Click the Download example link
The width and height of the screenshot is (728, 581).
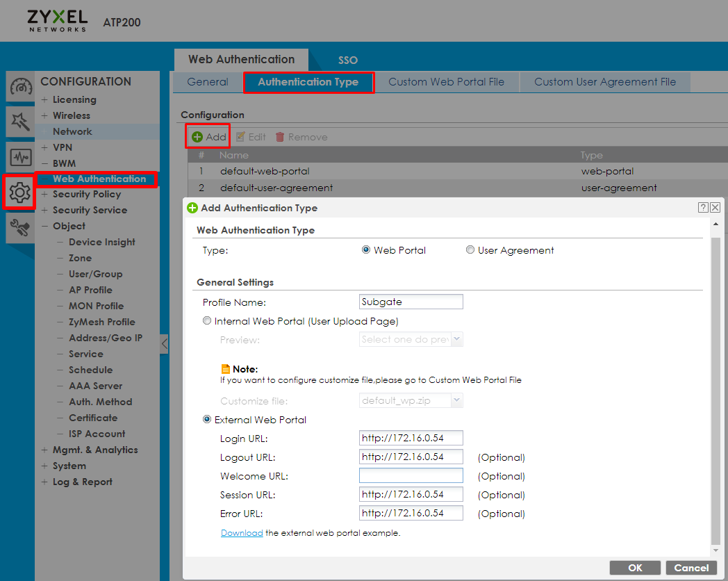[x=242, y=533]
